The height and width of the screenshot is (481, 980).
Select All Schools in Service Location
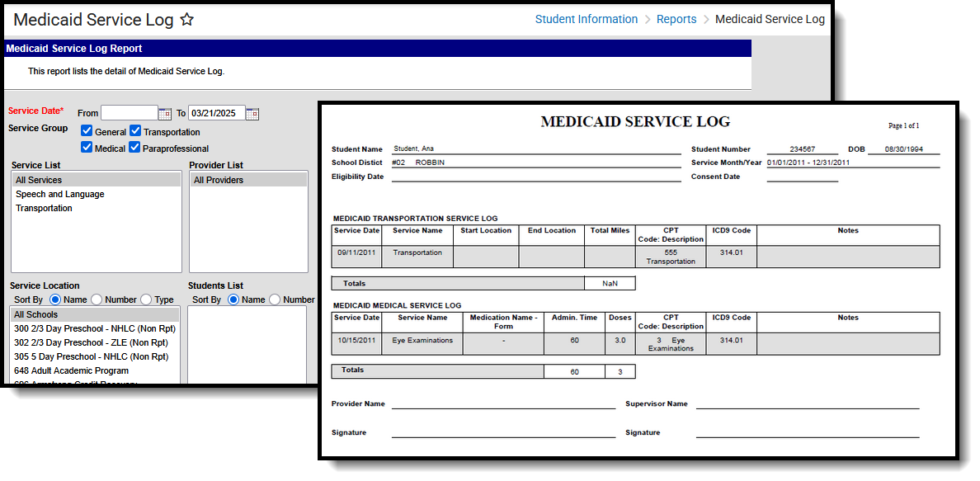95,314
